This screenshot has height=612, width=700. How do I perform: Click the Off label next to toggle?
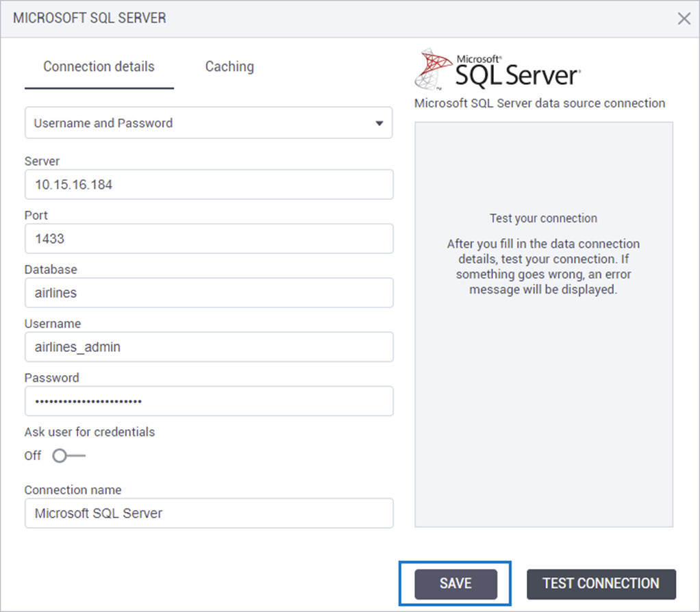click(32, 455)
